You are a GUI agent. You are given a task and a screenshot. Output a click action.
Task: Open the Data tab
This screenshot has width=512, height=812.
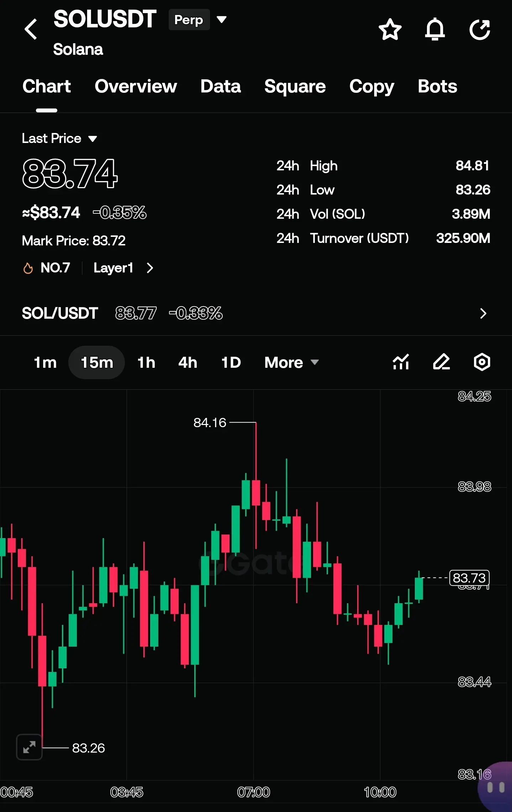(x=221, y=86)
